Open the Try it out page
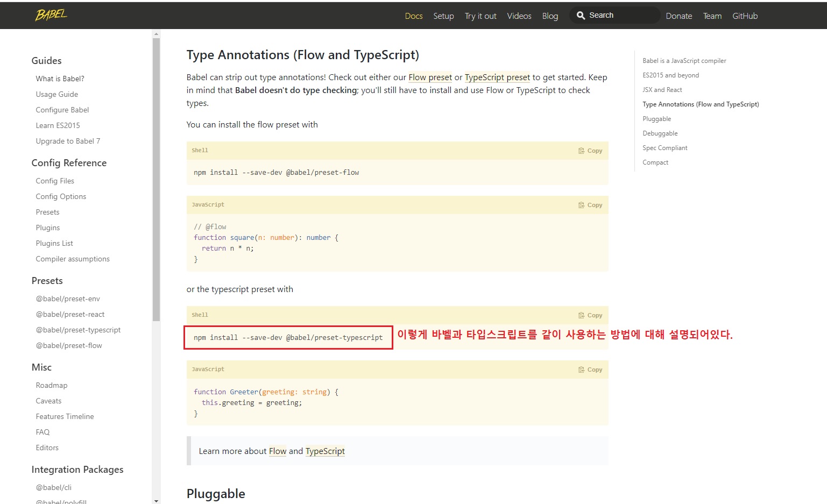The width and height of the screenshot is (827, 504). coord(480,16)
